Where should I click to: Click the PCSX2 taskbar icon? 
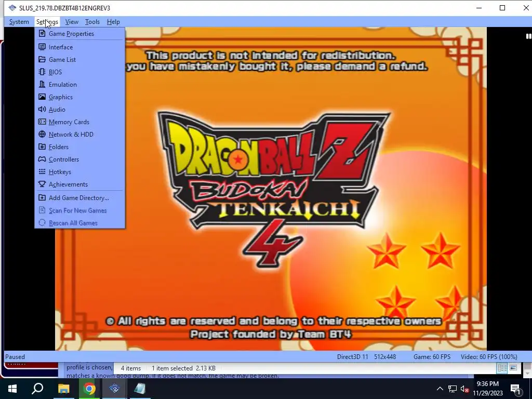[114, 389]
